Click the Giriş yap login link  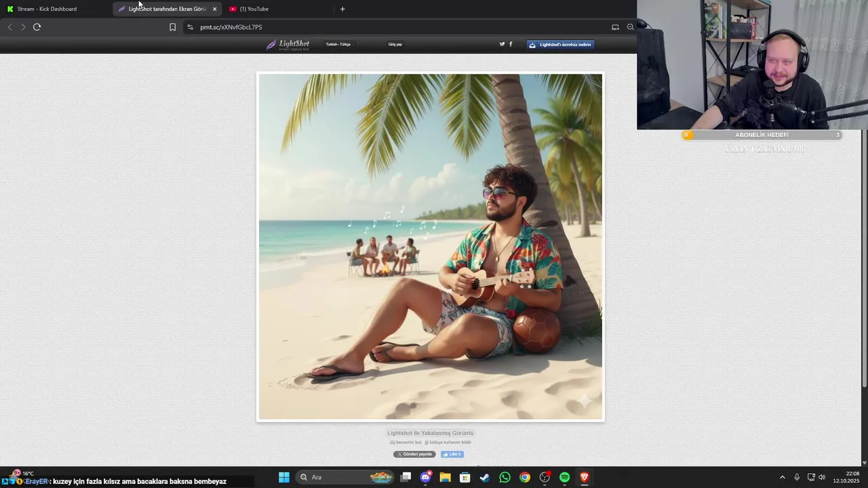395,44
